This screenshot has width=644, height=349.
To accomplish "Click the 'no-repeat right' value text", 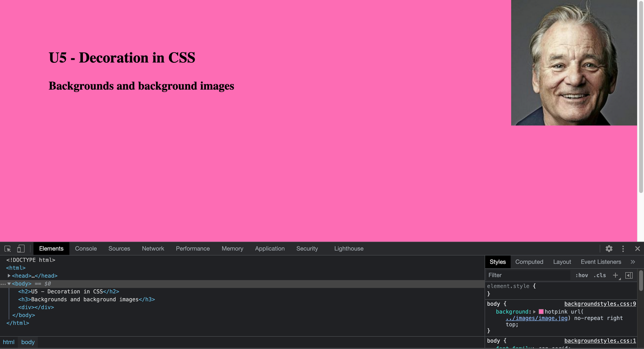I will [x=598, y=318].
